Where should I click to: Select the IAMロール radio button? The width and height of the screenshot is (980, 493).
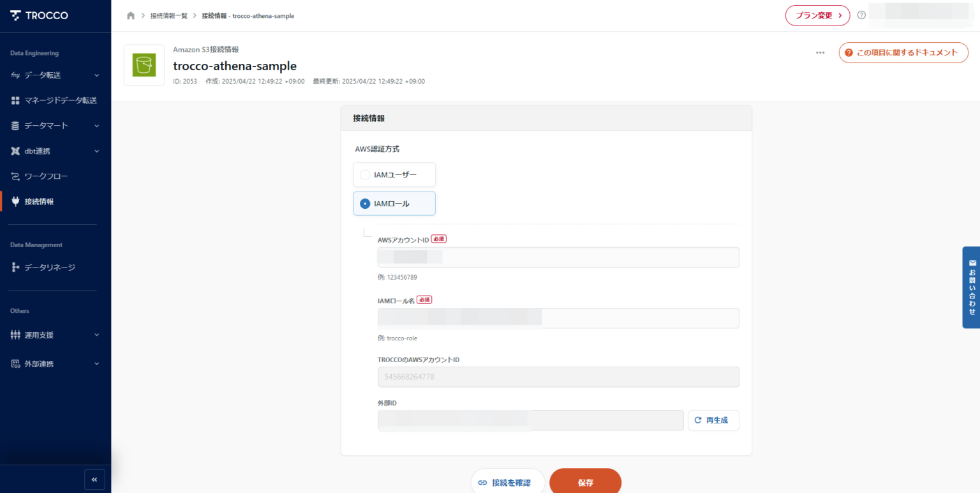364,203
